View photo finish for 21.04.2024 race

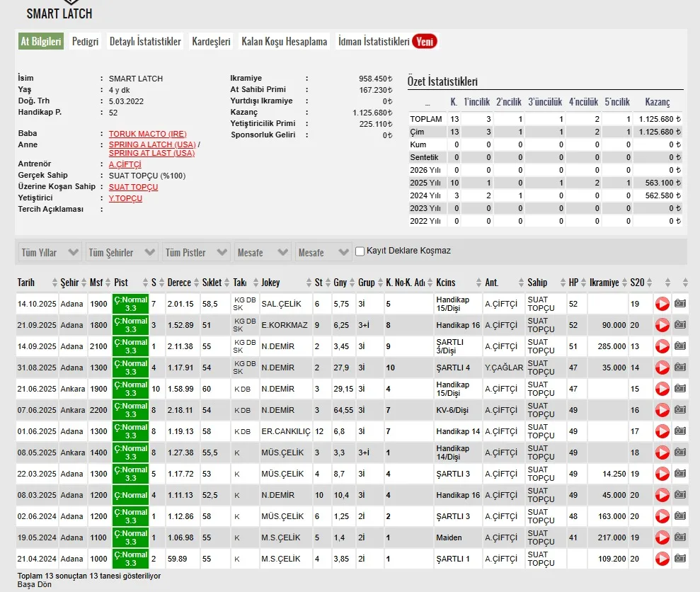click(x=680, y=559)
